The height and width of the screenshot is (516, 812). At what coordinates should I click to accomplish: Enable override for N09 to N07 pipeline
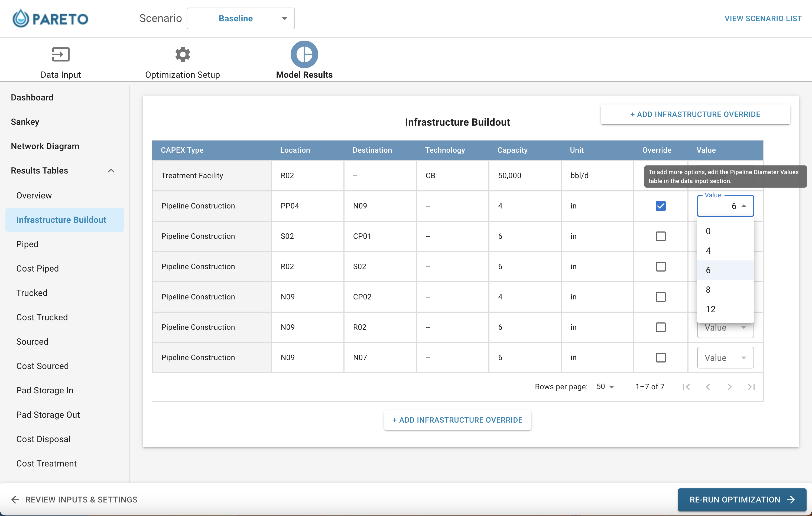(661, 358)
